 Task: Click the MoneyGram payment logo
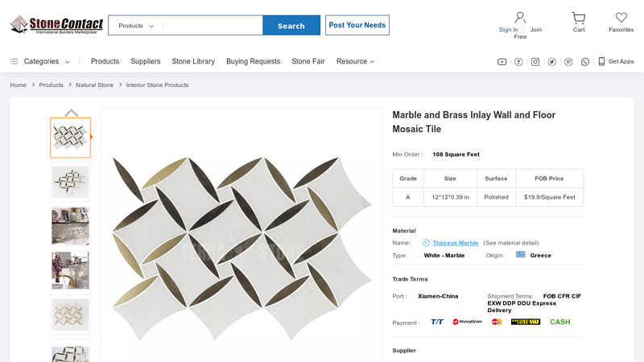[x=467, y=322]
